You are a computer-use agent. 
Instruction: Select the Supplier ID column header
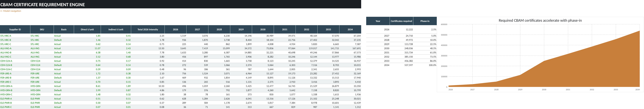(x=15, y=29)
